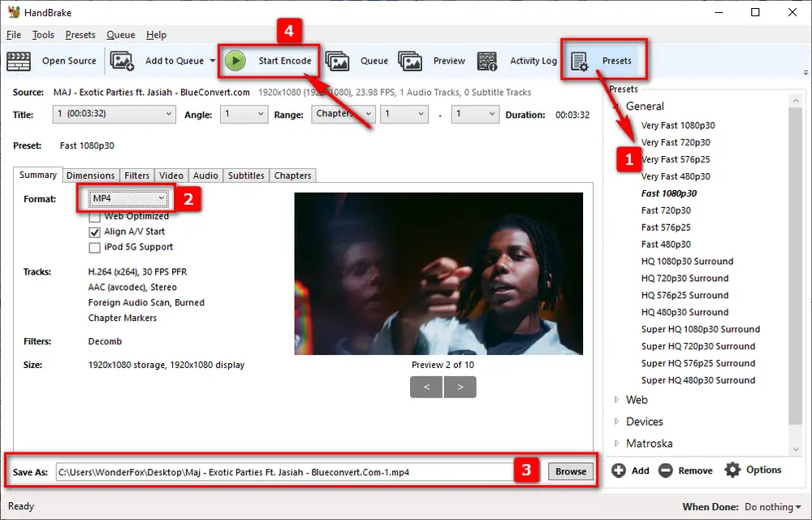The image size is (812, 520).
Task: Select the Very Fast 480p30 preset
Action: (676, 176)
